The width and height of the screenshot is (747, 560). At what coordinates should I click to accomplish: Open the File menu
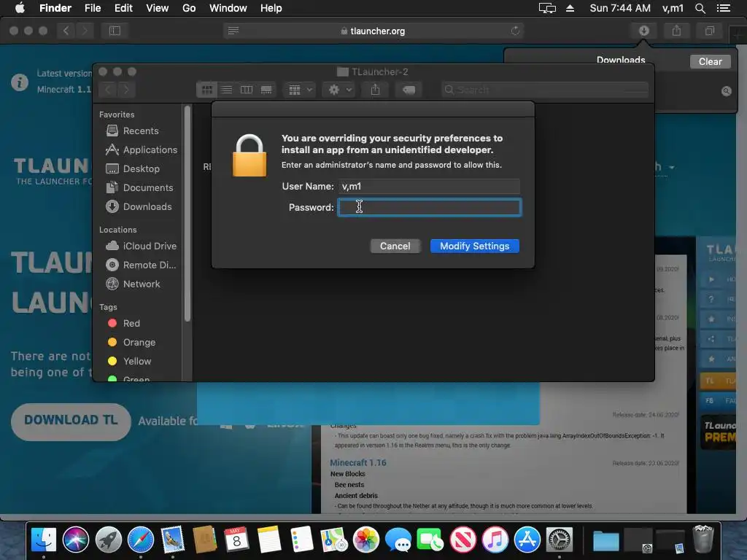[93, 8]
